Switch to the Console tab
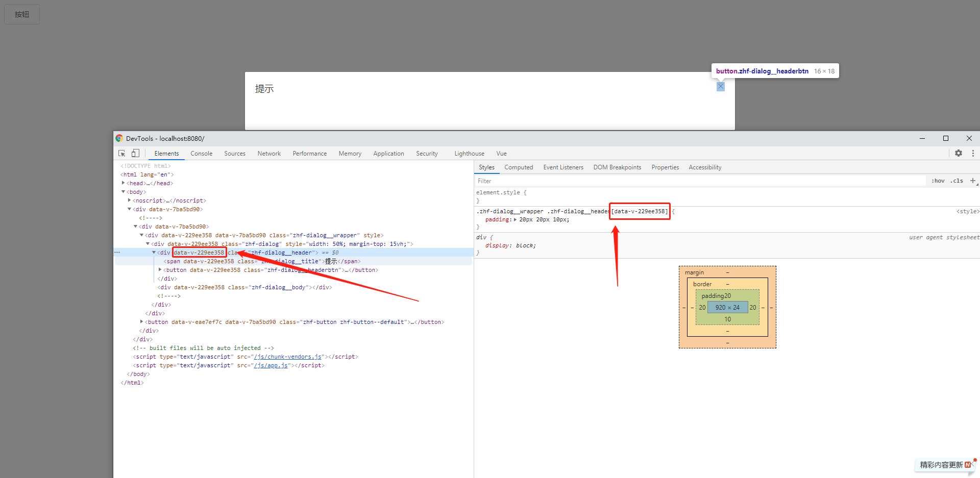The image size is (980, 478). [202, 154]
